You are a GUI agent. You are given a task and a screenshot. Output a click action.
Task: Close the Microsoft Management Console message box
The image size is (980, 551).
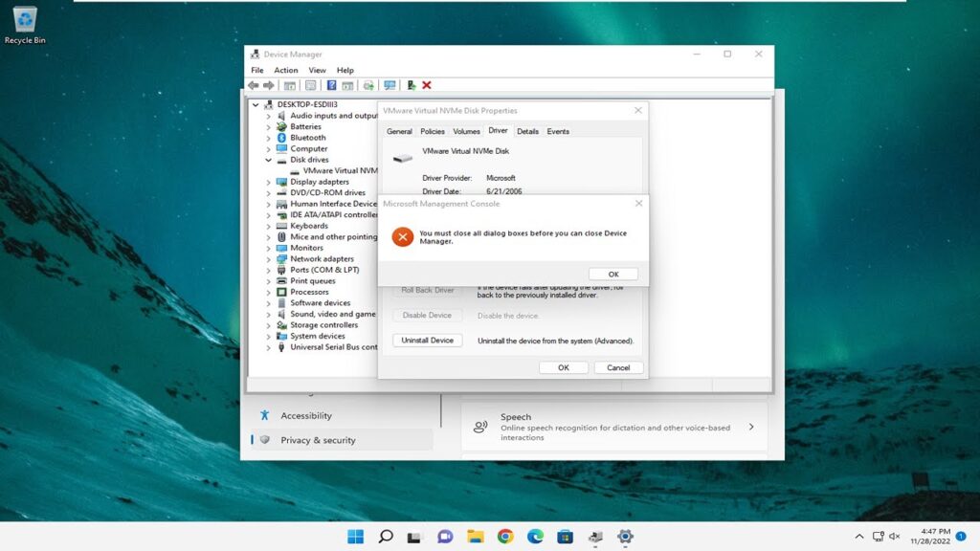pos(638,204)
